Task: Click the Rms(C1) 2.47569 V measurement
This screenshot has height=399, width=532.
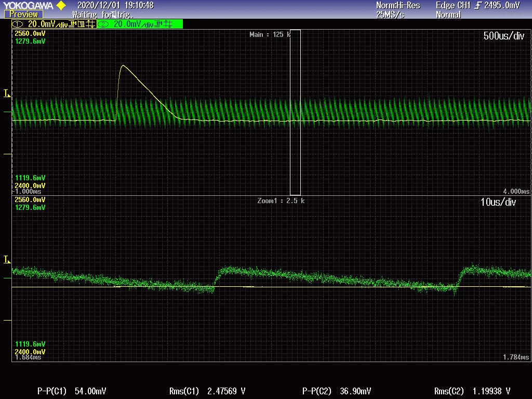Action: pos(207,391)
